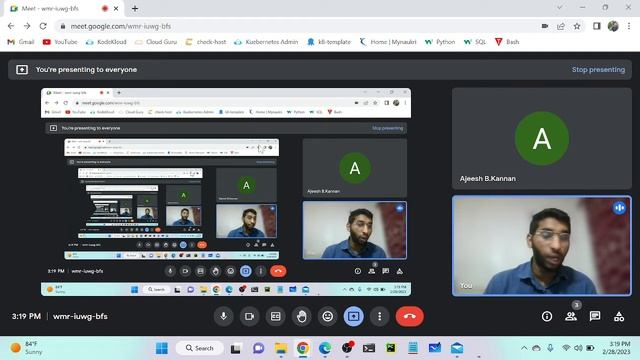Open the k8-template bookmark
The height and width of the screenshot is (360, 640).
coord(329,42)
